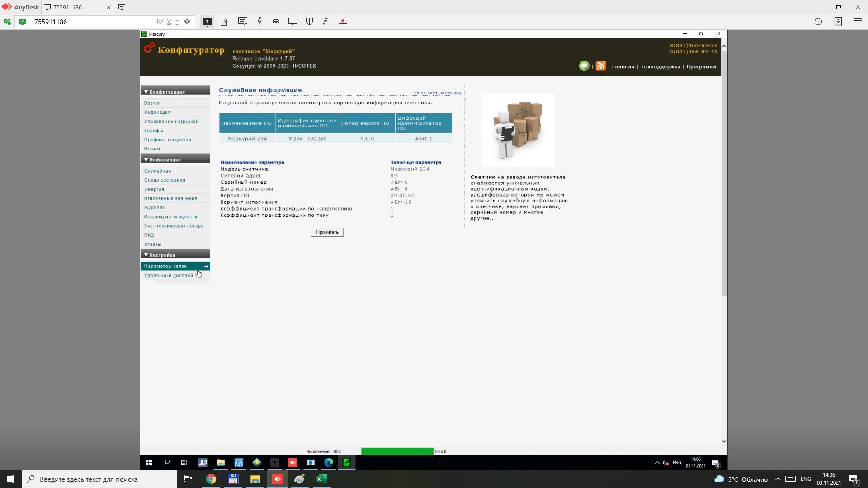Open the AnyDesk downloads icon at top right
The image size is (868, 488).
point(838,21)
